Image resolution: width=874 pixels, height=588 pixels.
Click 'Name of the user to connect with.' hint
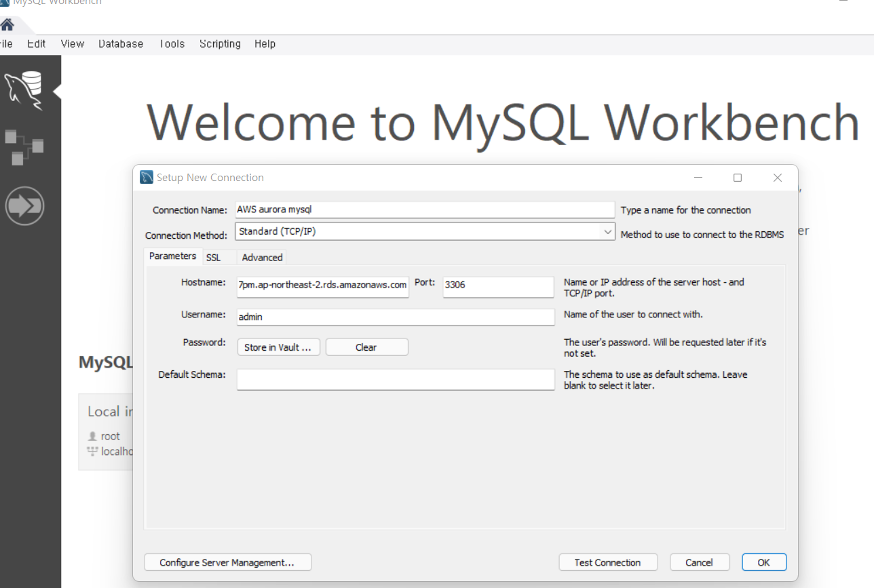pyautogui.click(x=634, y=315)
